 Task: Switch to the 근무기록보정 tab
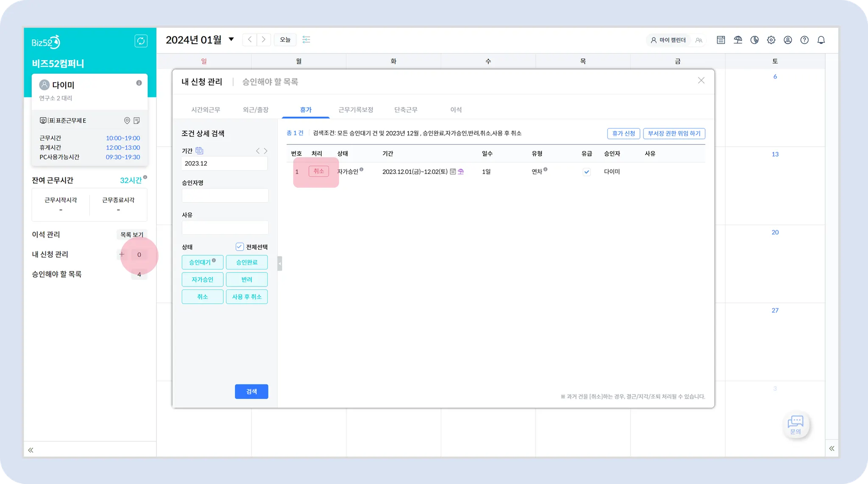coord(356,110)
